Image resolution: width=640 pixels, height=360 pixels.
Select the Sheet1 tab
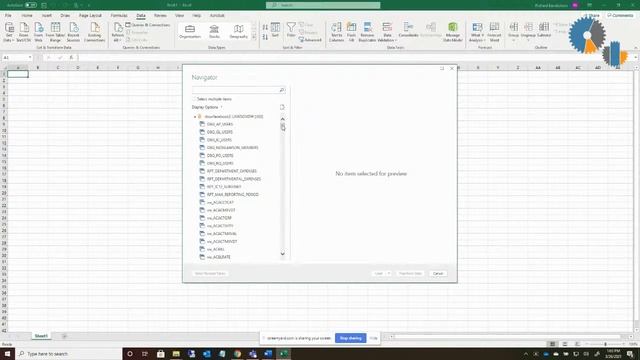pos(41,336)
